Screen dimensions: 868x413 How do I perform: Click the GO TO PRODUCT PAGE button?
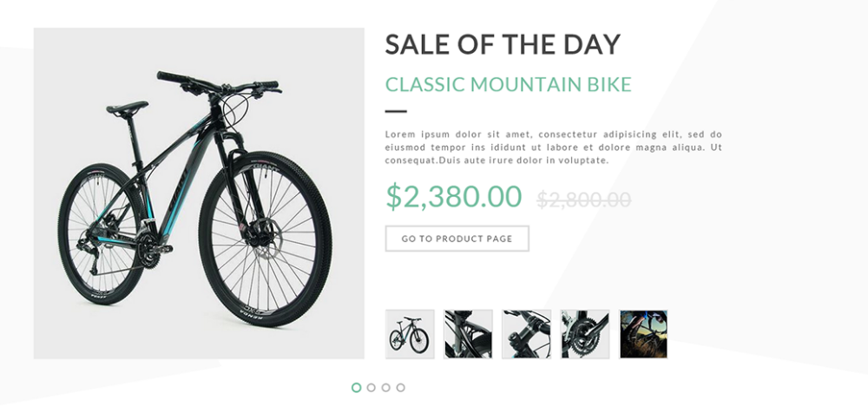point(457,239)
